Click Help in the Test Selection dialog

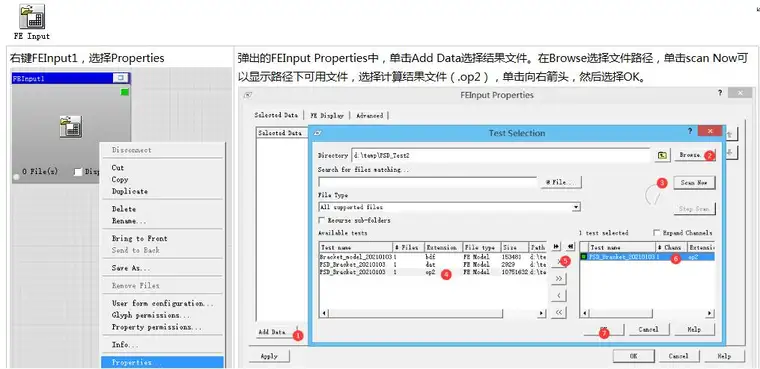(x=694, y=329)
